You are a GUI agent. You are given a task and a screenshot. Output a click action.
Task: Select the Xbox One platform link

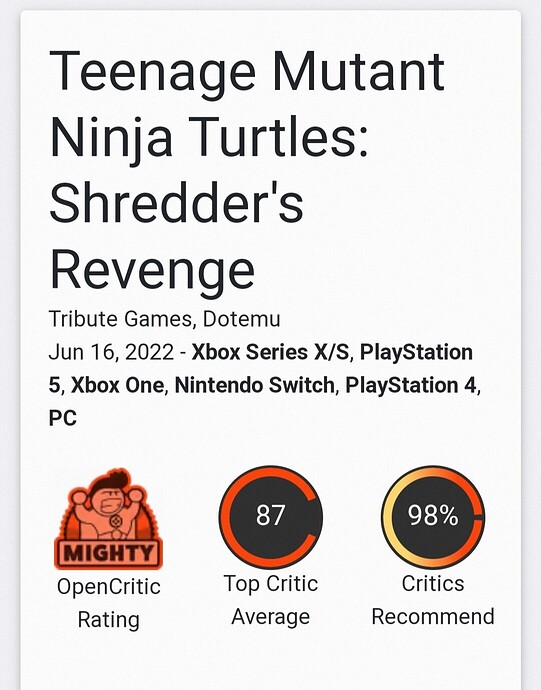pos(117,385)
